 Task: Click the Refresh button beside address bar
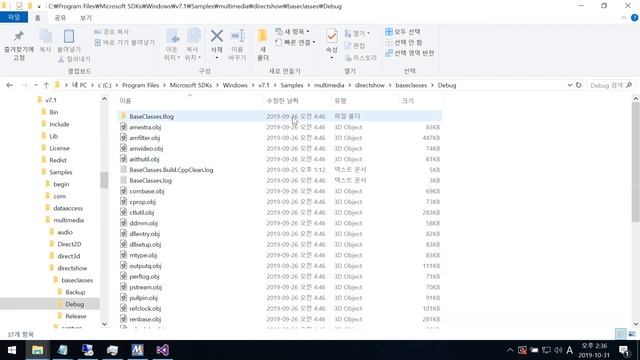click(x=578, y=85)
